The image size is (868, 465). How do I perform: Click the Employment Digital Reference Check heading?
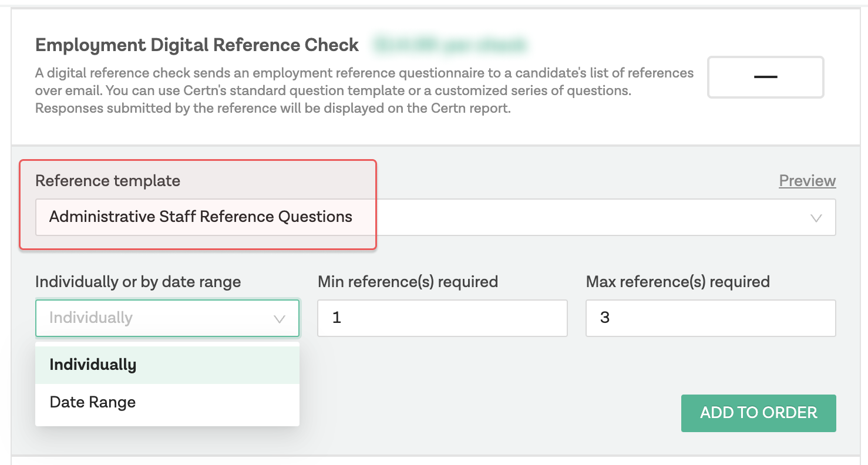coord(197,45)
